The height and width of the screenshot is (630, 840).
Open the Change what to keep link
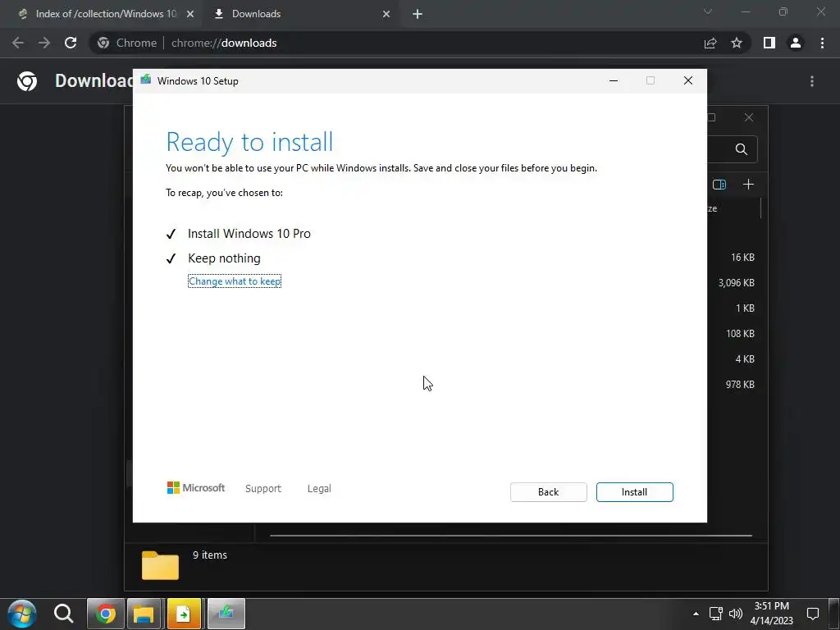coord(235,281)
